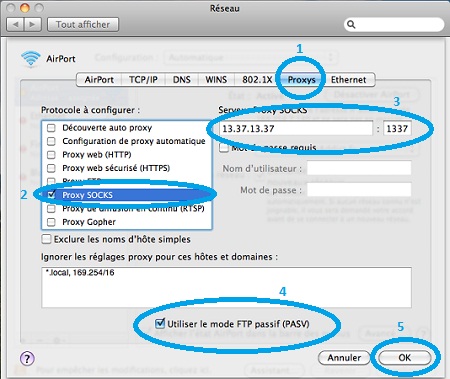
Task: Enable the Proxy Gopher checkbox
Action: [x=51, y=222]
